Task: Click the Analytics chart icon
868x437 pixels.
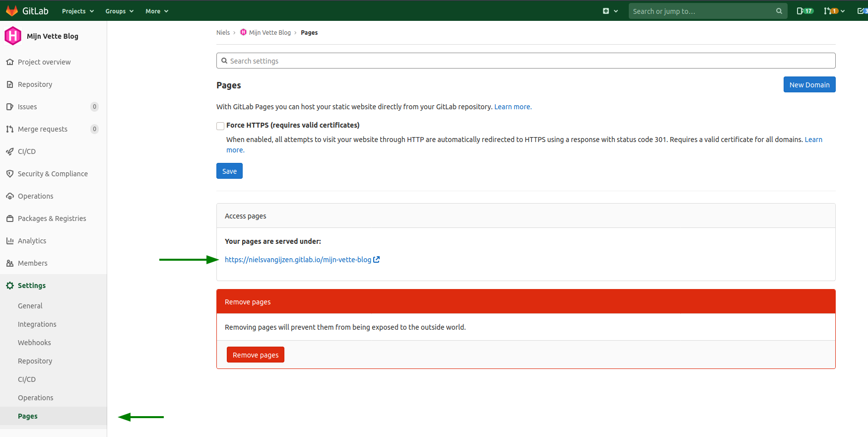Action: coord(10,241)
